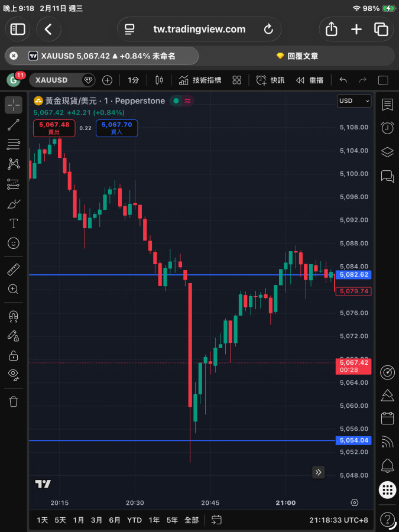Screen dimensions: 399x532
Task: Select the 全部 date range
Action: (x=192, y=520)
